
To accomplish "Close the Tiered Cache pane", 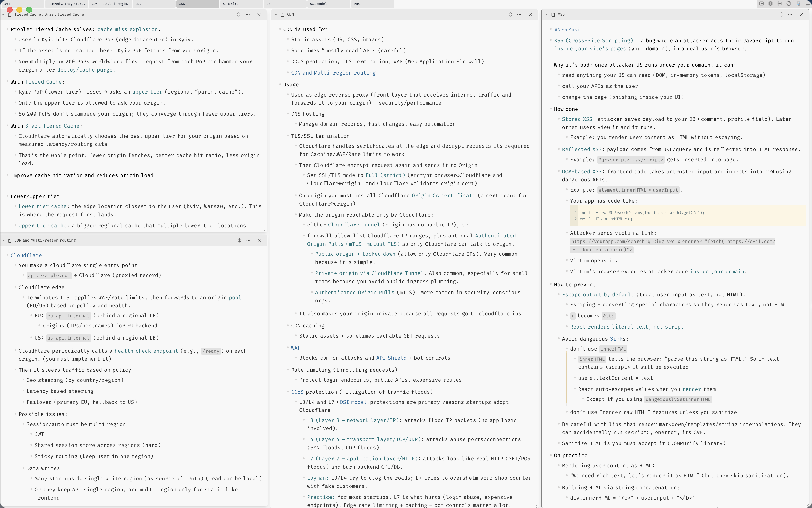I will tap(259, 14).
